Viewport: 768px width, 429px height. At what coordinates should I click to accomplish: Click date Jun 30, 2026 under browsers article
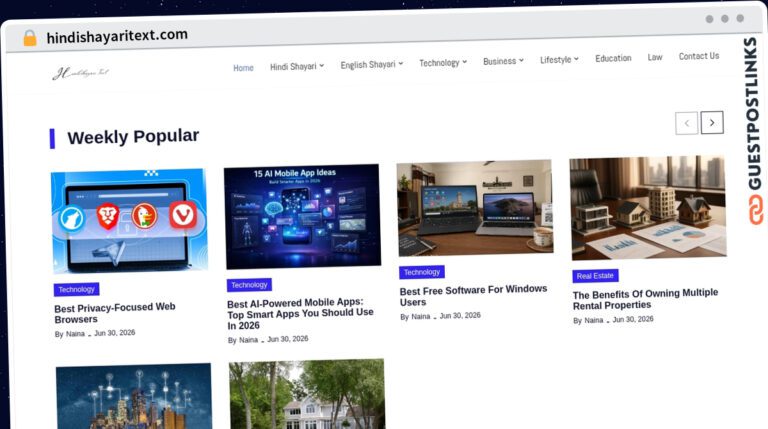[115, 333]
